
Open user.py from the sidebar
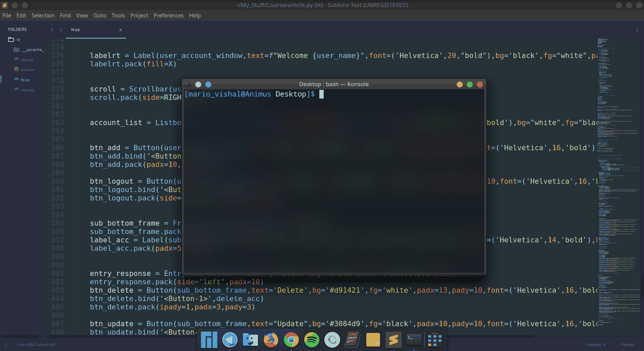click(x=28, y=90)
